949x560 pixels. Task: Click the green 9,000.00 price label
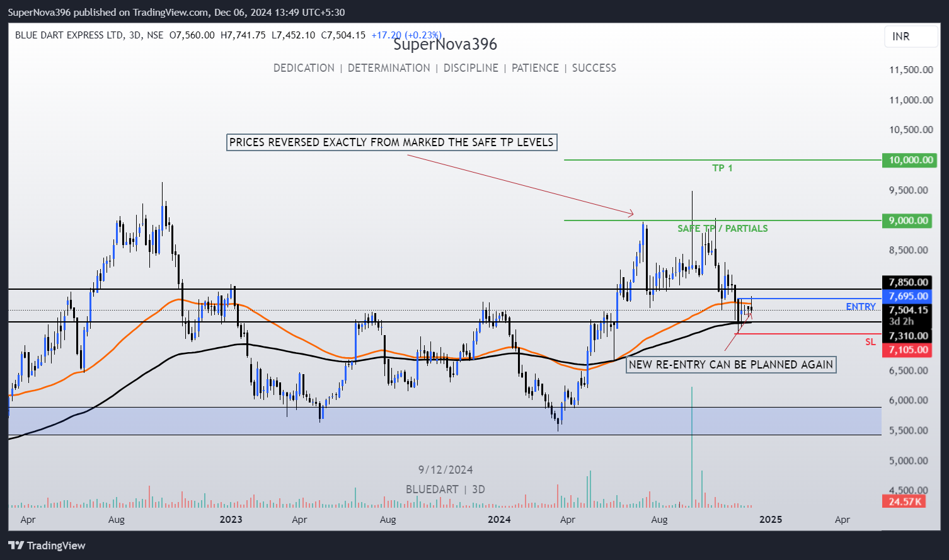(x=908, y=220)
